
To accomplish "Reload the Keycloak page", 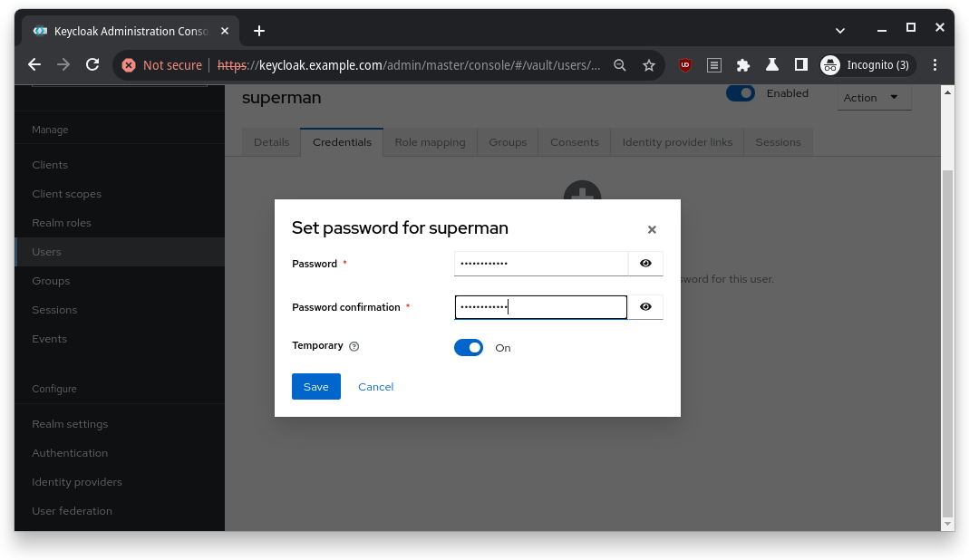I will point(92,65).
